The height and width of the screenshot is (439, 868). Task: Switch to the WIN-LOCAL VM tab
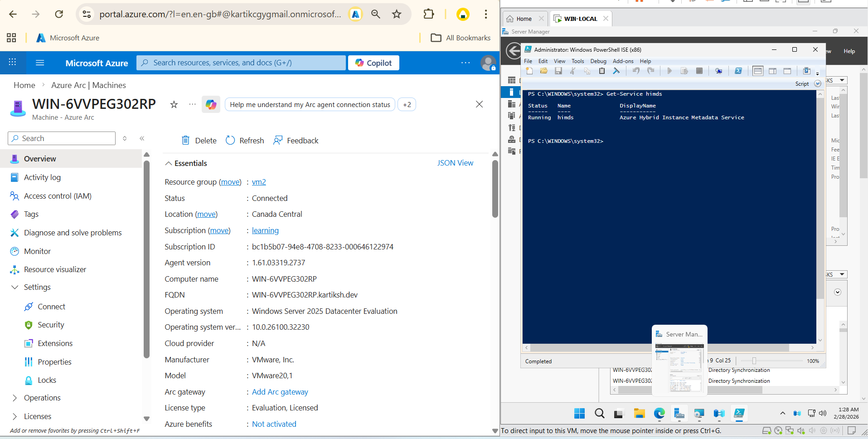coord(580,19)
